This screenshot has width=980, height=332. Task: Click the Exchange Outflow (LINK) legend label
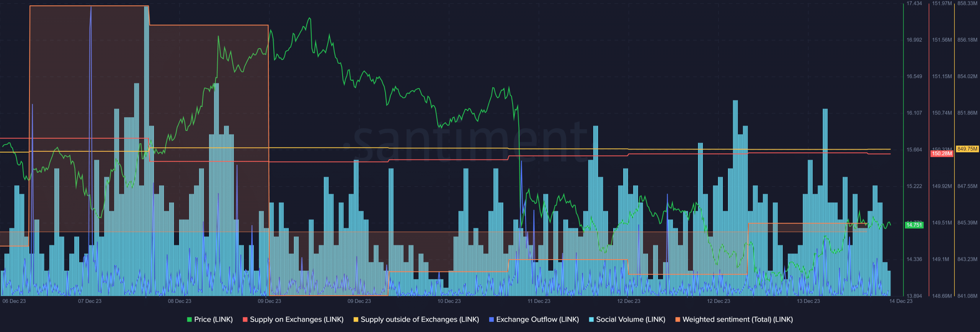537,319
